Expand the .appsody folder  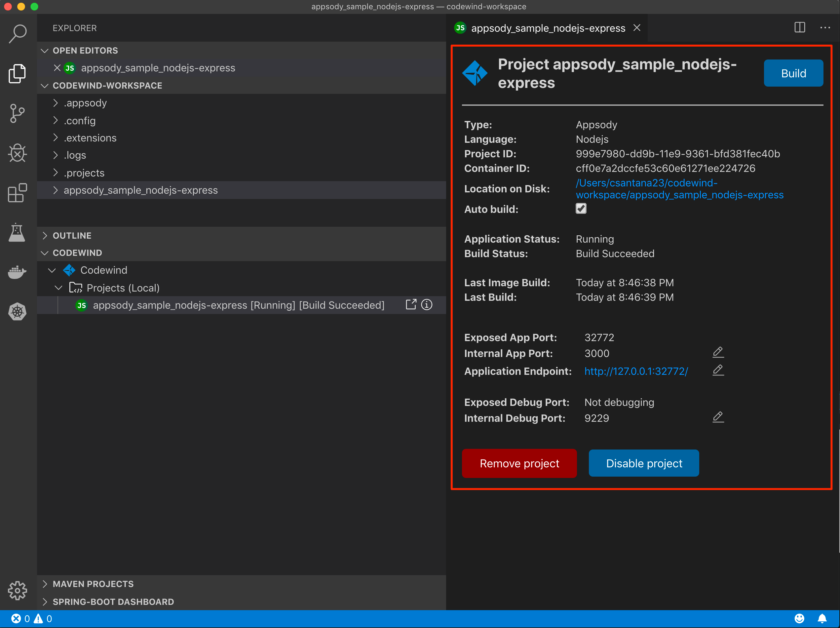tap(242, 103)
